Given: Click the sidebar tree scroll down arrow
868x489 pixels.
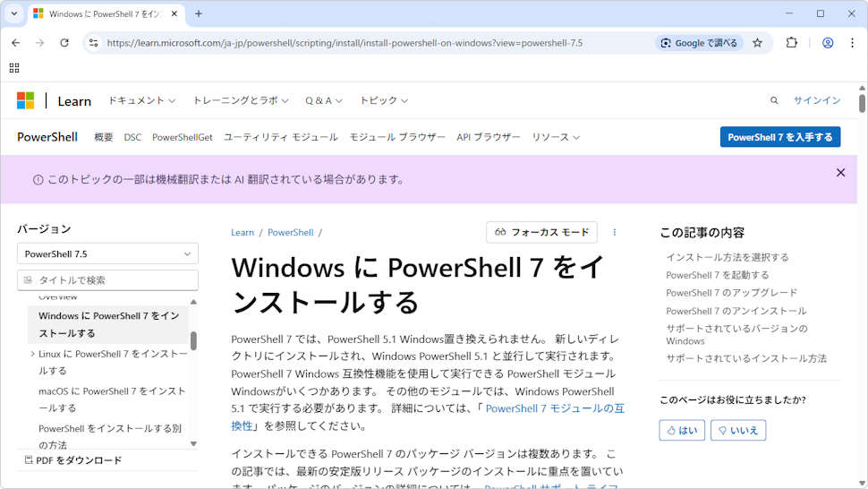Looking at the screenshot, I should (x=193, y=443).
